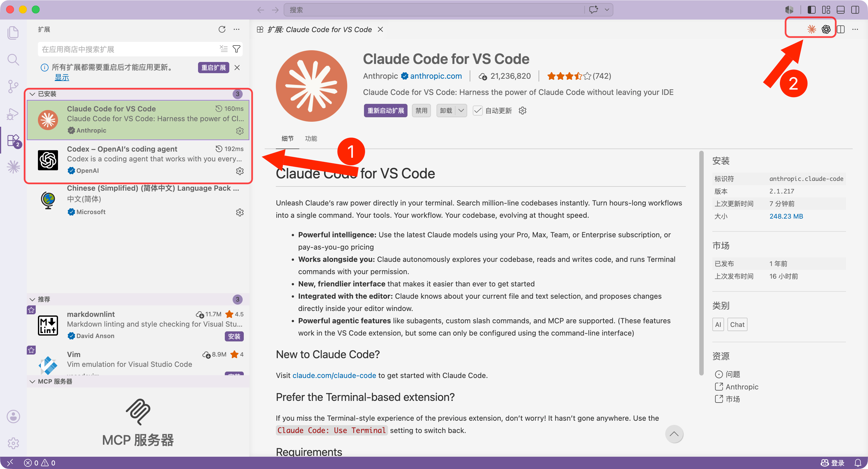Switch to the 细节 tab
The height and width of the screenshot is (469, 868).
point(287,138)
